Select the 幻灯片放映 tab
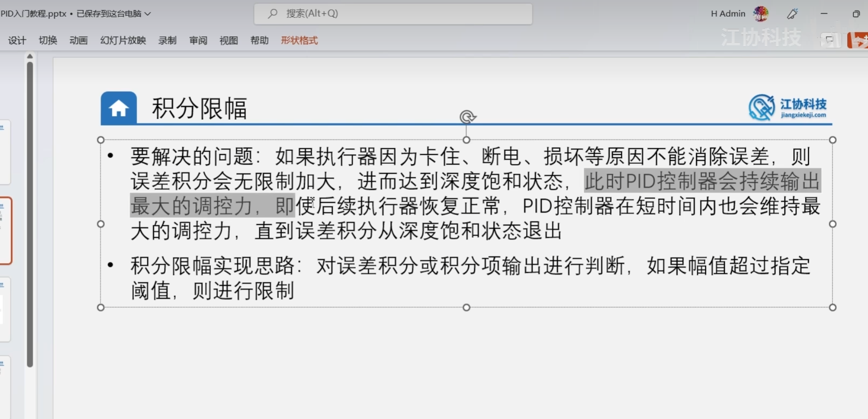The height and width of the screenshot is (419, 868). click(x=123, y=41)
